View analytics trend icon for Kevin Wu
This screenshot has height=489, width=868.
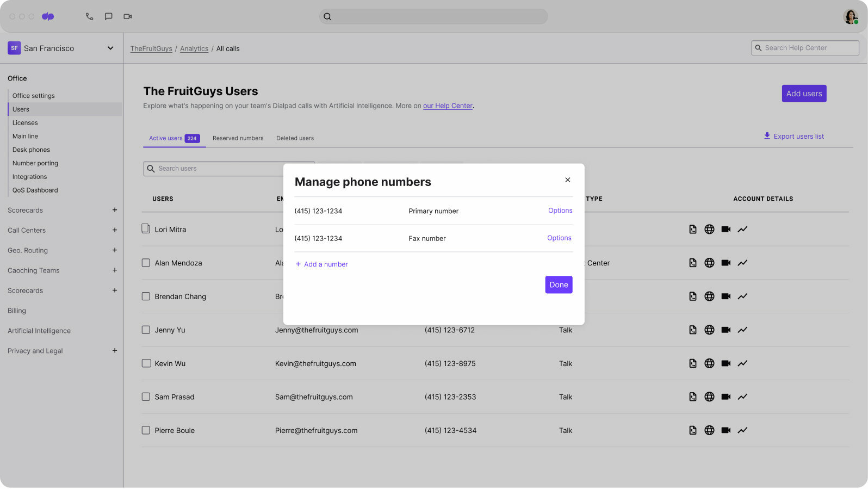[742, 363]
